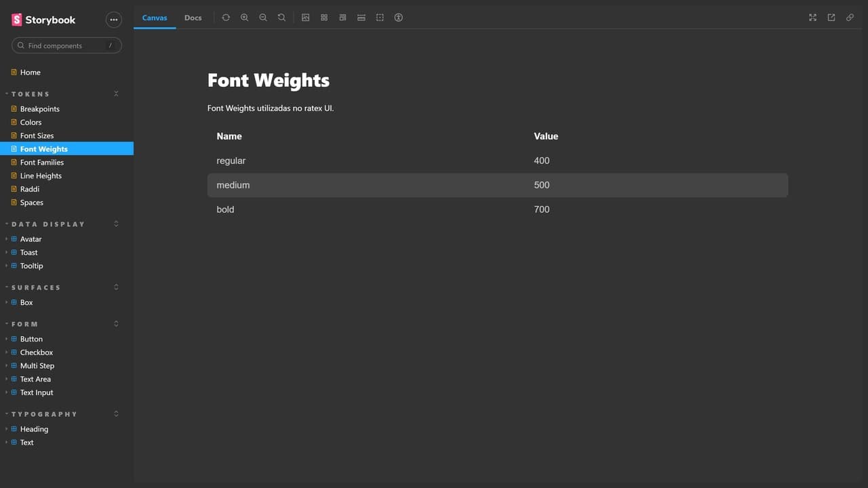Toggle the outlines tool
This screenshot has height=488, width=868.
click(380, 18)
